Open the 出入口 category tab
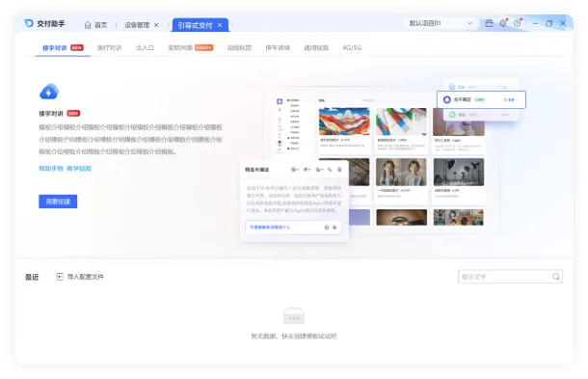 coord(145,47)
